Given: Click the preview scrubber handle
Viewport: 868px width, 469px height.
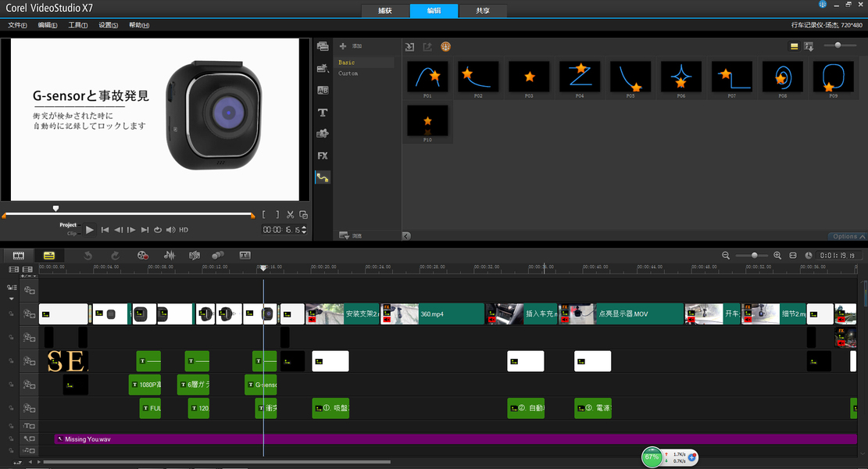Looking at the screenshot, I should click(55, 209).
